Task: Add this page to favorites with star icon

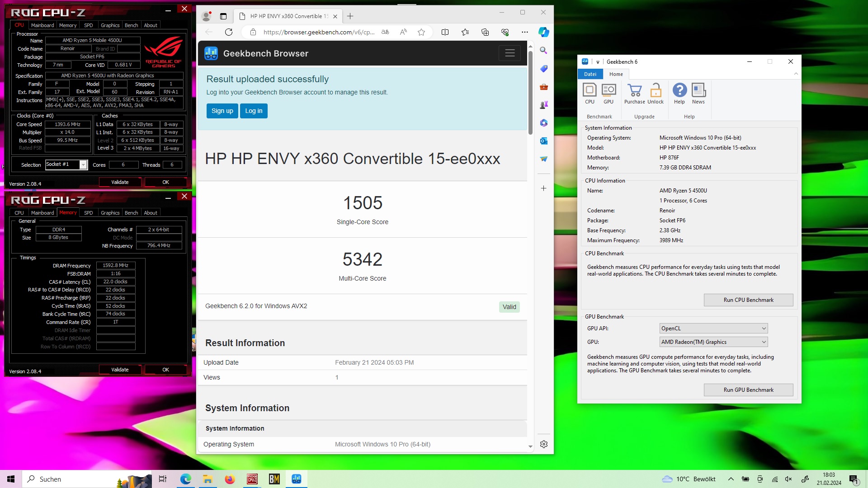Action: 421,32
